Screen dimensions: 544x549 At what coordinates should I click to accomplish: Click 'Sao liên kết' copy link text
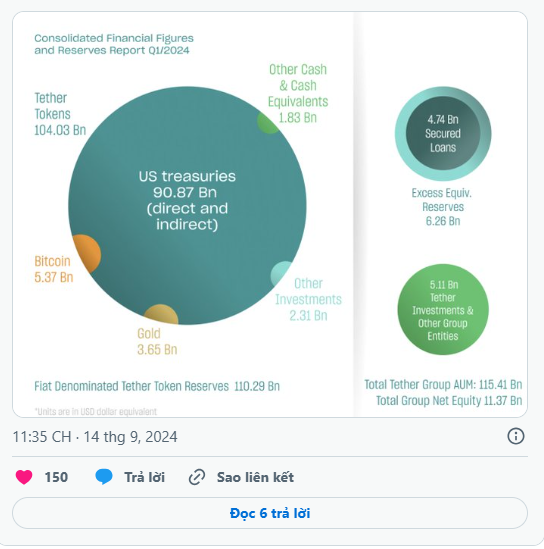point(255,477)
